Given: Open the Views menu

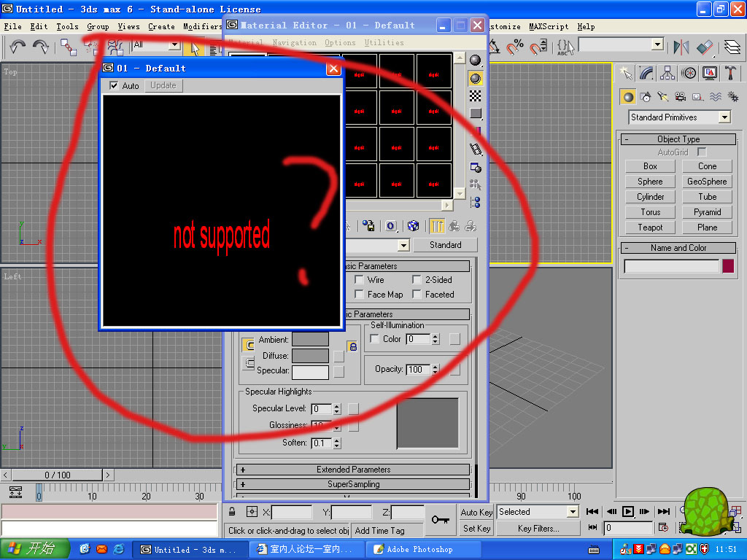Looking at the screenshot, I should [128, 27].
